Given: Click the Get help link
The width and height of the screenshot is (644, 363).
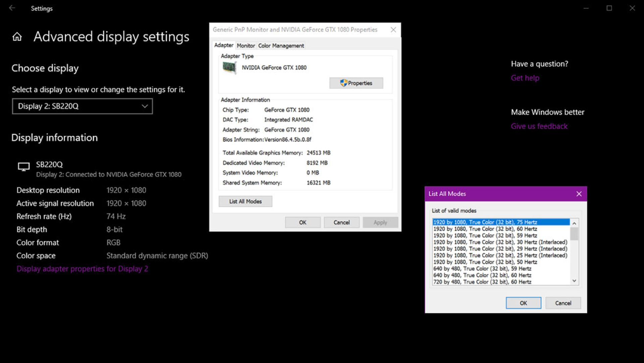Looking at the screenshot, I should pyautogui.click(x=525, y=78).
